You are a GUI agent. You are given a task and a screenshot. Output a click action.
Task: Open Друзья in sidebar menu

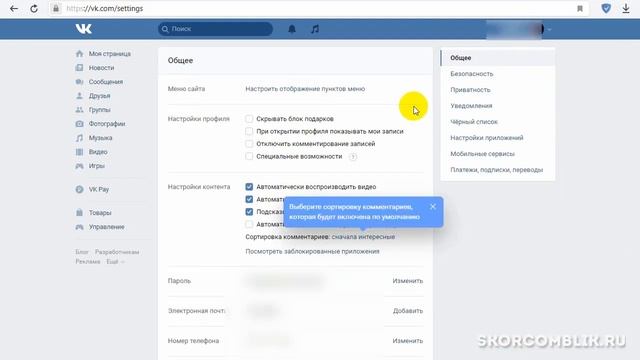tap(100, 96)
